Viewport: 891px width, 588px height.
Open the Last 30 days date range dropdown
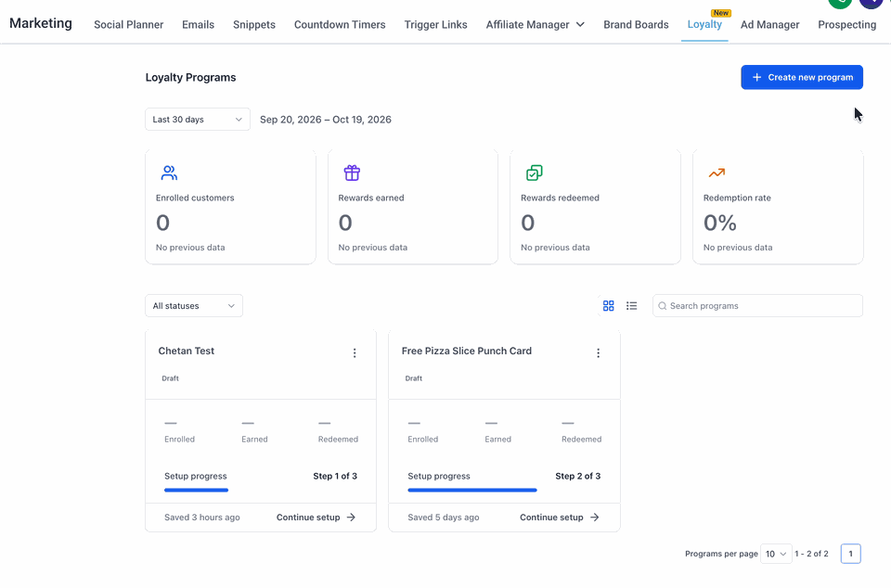(197, 120)
